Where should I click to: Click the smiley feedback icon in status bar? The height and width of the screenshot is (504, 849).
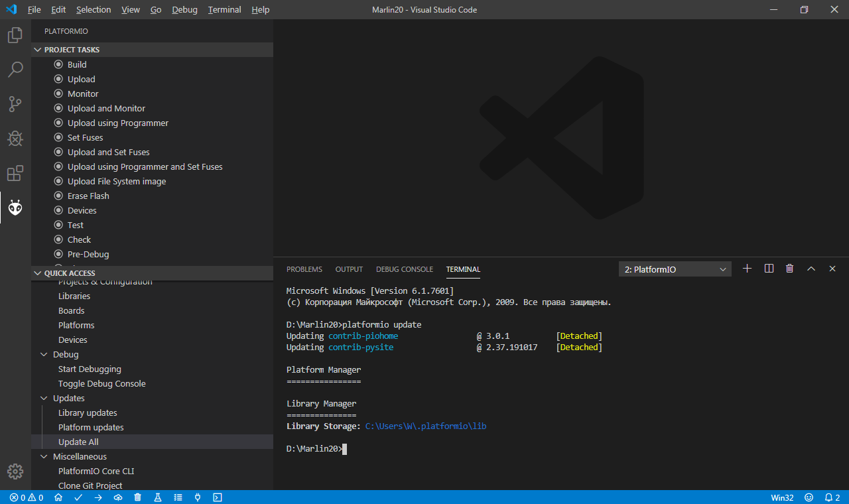pos(809,497)
